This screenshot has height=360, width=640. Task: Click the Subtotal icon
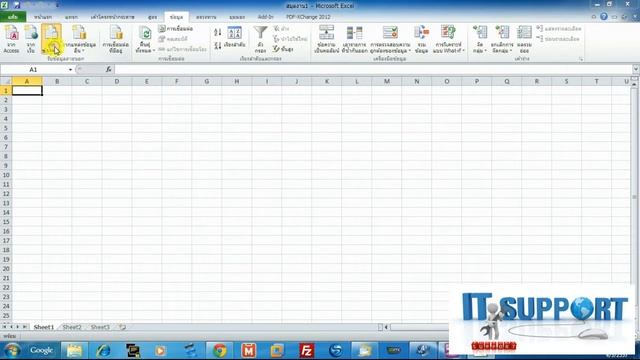coord(524,38)
